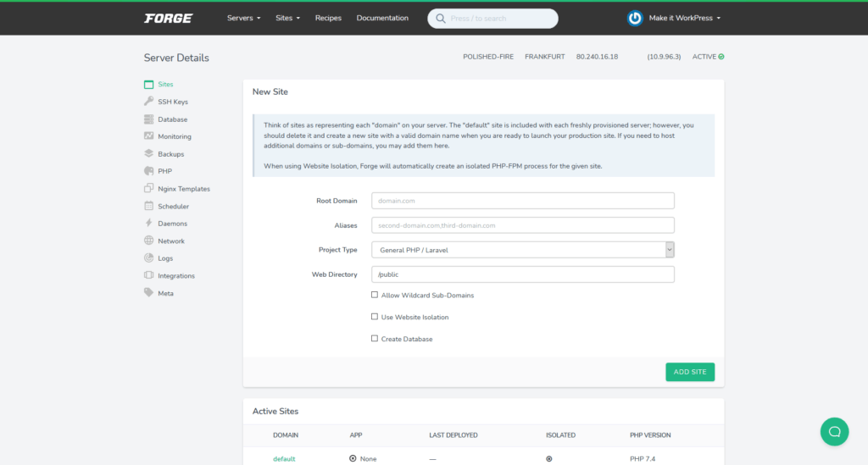
Task: Click the Isolated status icon for default site
Action: [548, 459]
